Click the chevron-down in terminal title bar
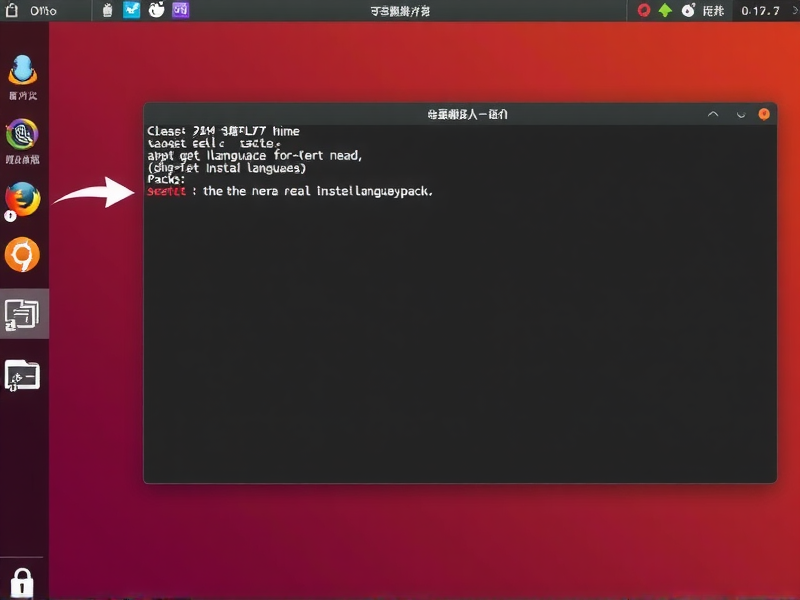This screenshot has height=600, width=800. 740,114
